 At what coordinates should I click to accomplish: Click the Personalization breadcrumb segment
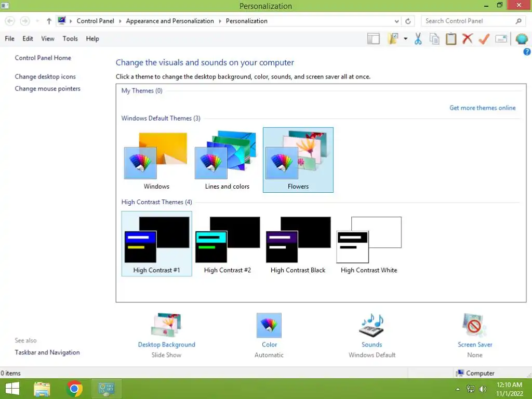tap(247, 21)
